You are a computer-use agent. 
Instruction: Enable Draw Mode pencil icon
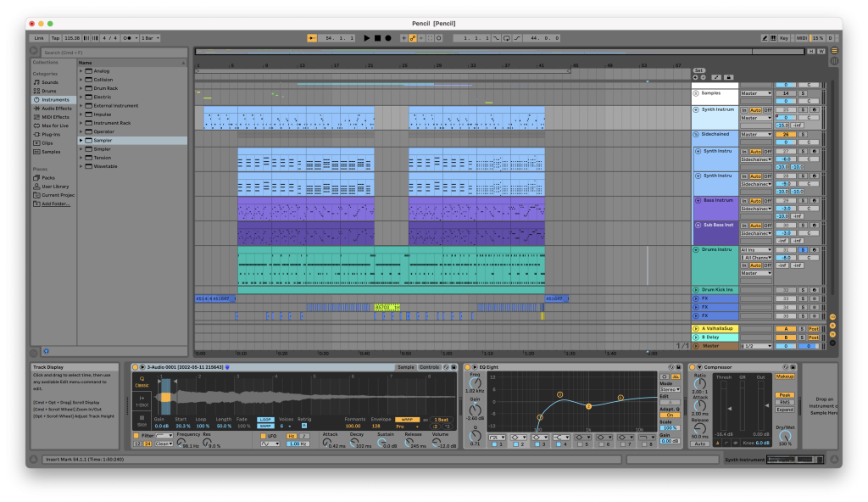click(x=765, y=38)
